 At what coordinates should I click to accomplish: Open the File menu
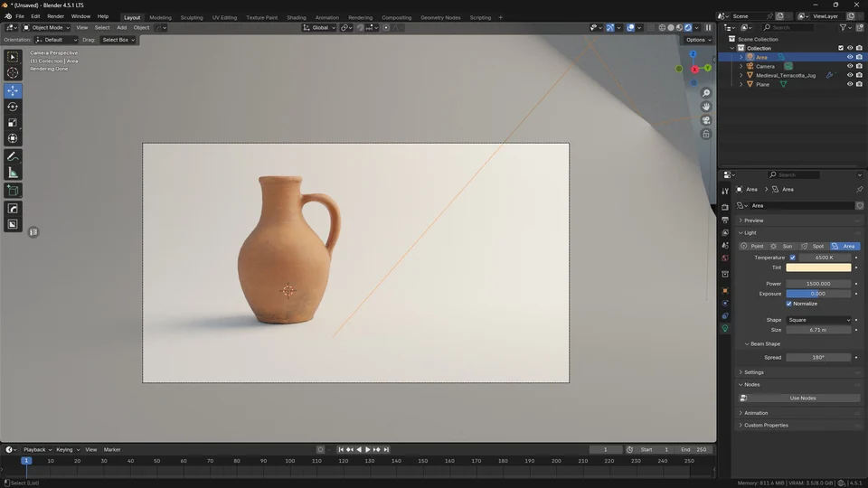(x=19, y=16)
